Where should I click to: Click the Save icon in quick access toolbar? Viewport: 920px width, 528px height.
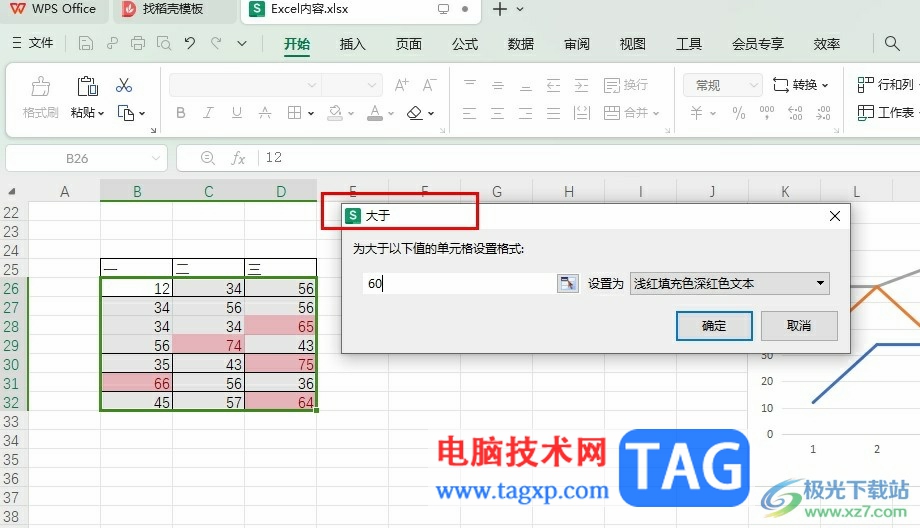tap(86, 43)
